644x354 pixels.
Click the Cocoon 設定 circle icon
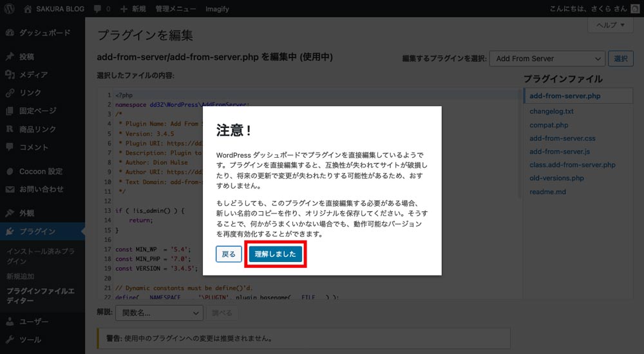pos(10,171)
